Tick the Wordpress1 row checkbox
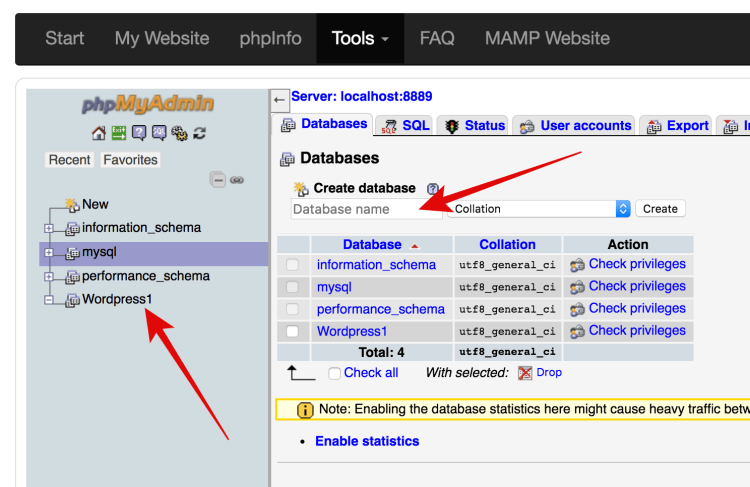The height and width of the screenshot is (487, 750). tap(292, 331)
